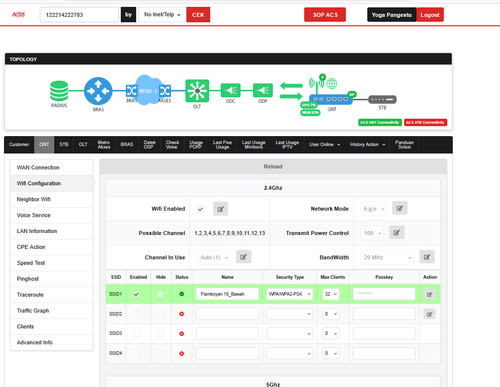Edit the Wifi Enabled setting icon
500x387 pixels.
(x=220, y=209)
